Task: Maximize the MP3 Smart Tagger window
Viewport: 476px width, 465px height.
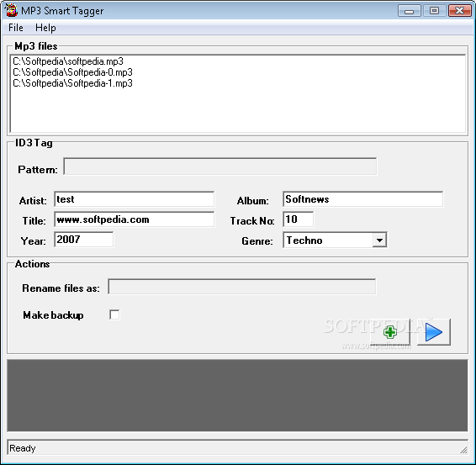Action: click(x=435, y=11)
